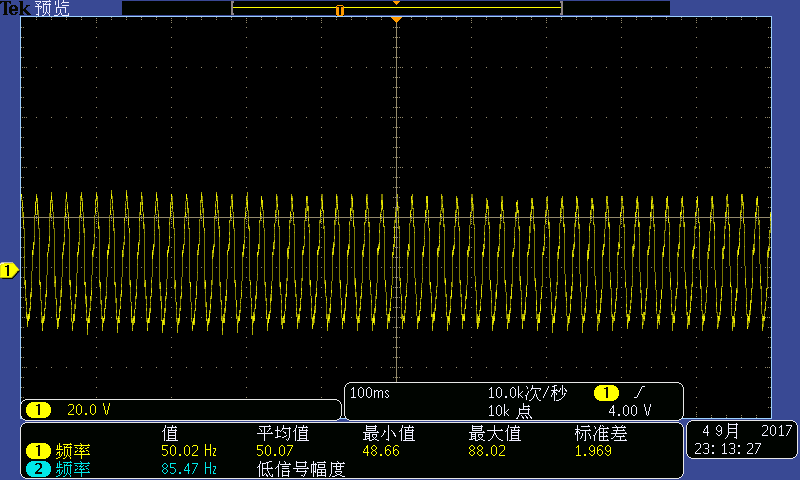Click the 50.07 mean value
800x480 pixels.
click(274, 451)
